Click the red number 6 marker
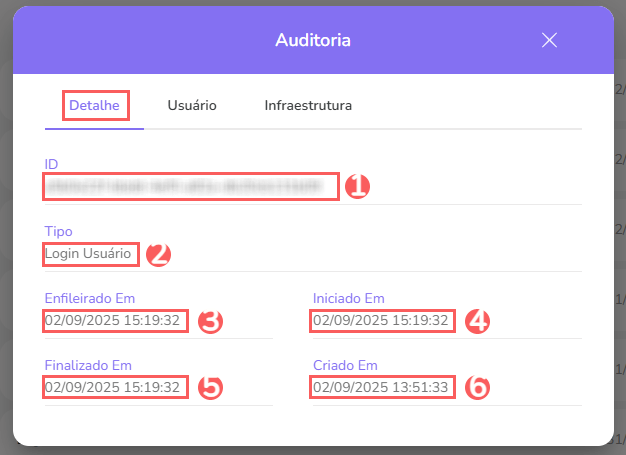Screen dimensions: 626x455 tap(478, 387)
